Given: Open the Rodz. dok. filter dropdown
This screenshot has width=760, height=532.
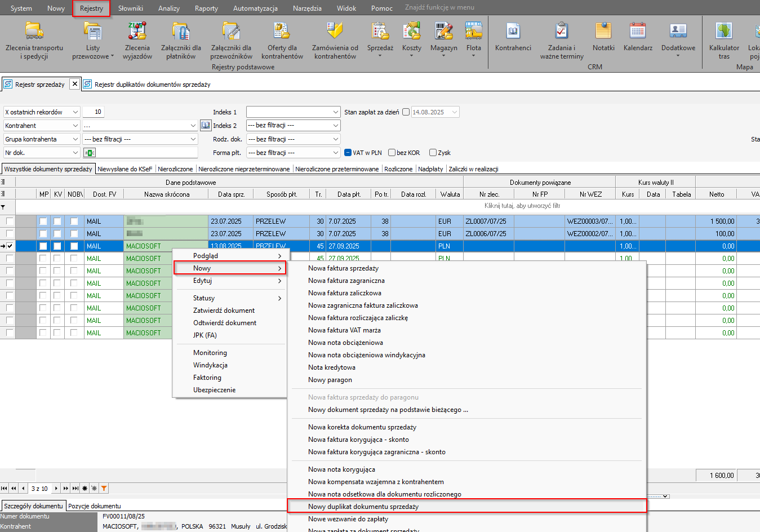Looking at the screenshot, I should [336, 139].
